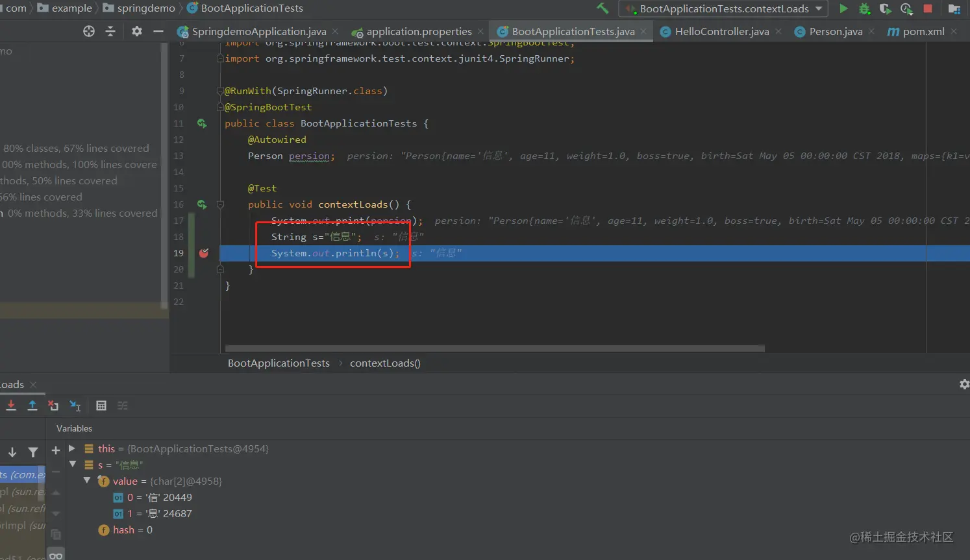
Task: Click BootApplicationTests in the navigation bar
Action: click(x=245, y=8)
